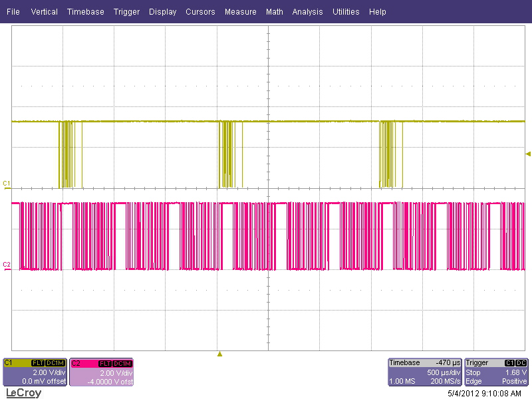Click the C2 ground level marker
The width and height of the screenshot is (532, 399).
[x=7, y=265]
